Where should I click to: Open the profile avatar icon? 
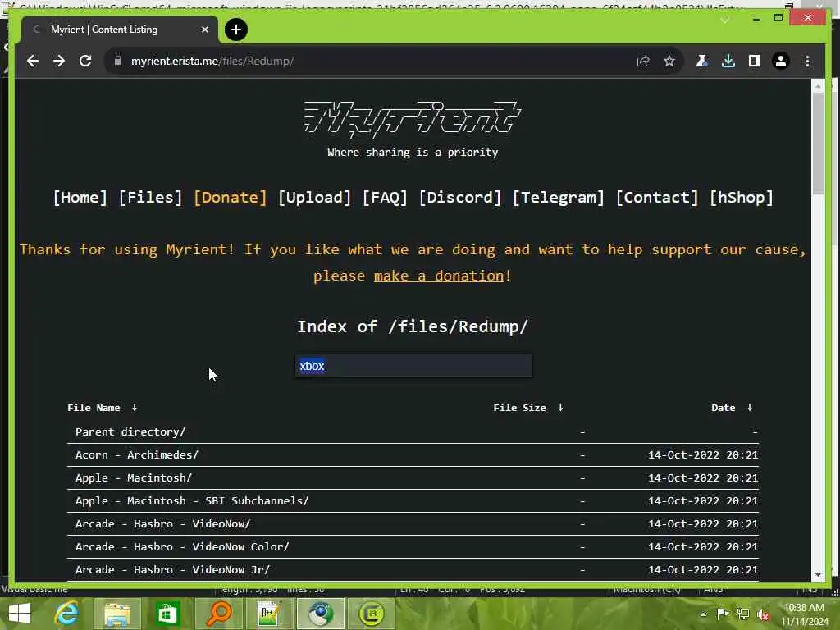click(781, 61)
